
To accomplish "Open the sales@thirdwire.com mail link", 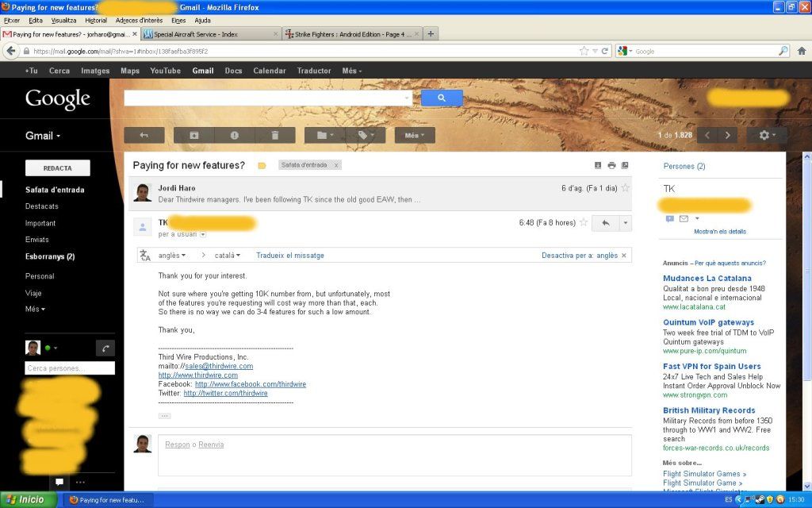I will (x=219, y=366).
